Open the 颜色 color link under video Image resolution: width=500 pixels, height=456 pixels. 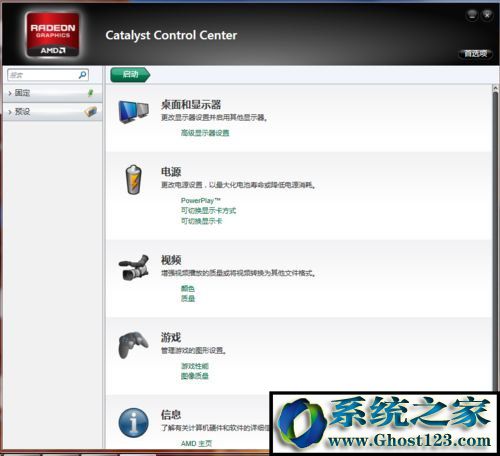click(188, 288)
